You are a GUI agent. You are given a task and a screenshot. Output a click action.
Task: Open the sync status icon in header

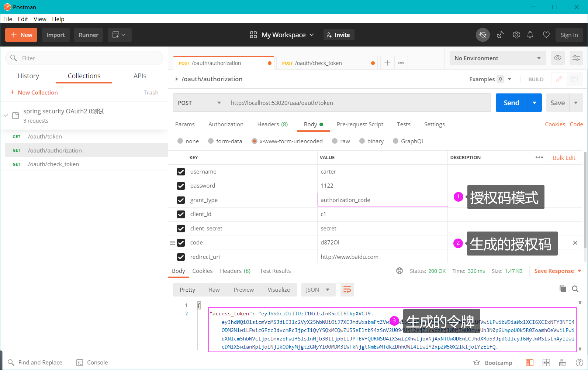click(482, 35)
